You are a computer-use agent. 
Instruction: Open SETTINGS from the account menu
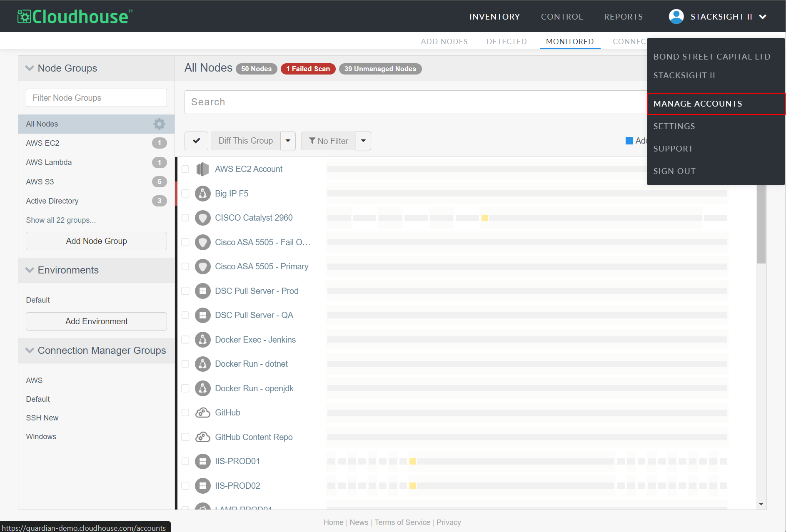[x=674, y=126]
